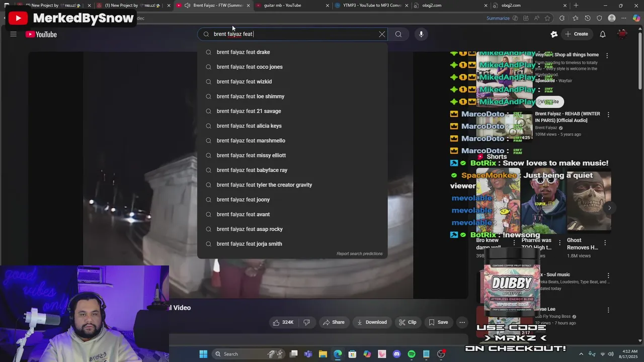
Task: Add page to favorites star icon
Action: [547, 18]
